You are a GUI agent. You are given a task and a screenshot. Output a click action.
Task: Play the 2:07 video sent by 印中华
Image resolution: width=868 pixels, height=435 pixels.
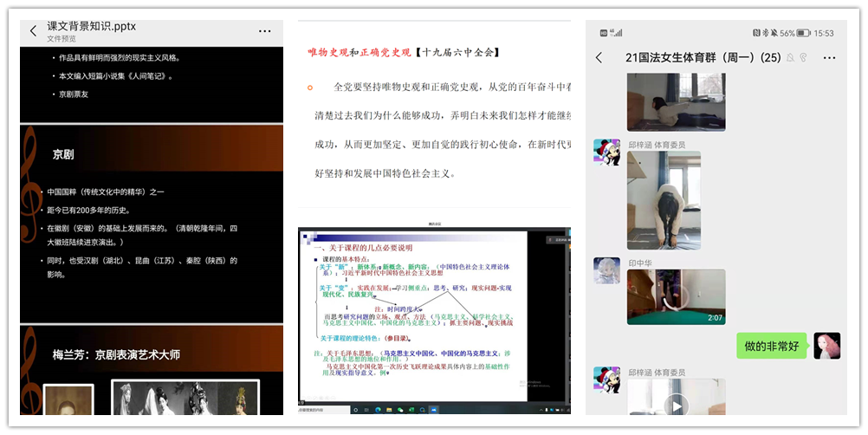[x=676, y=296]
